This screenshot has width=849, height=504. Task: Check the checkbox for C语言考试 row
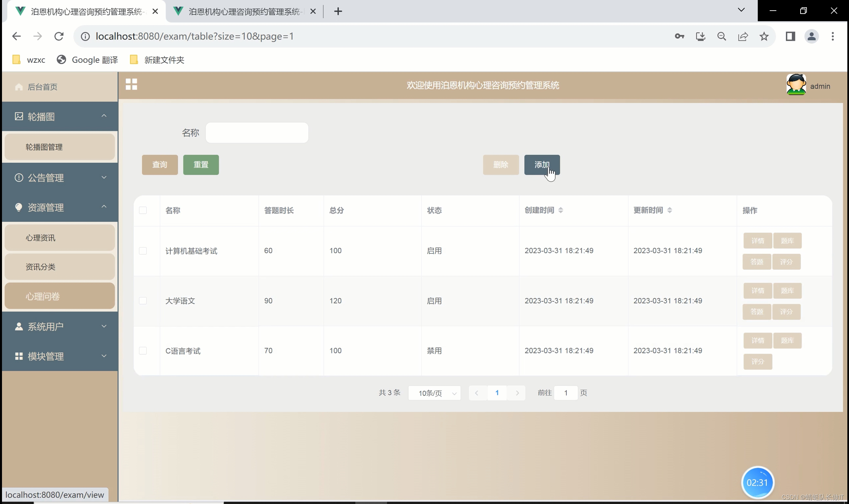[x=143, y=351]
